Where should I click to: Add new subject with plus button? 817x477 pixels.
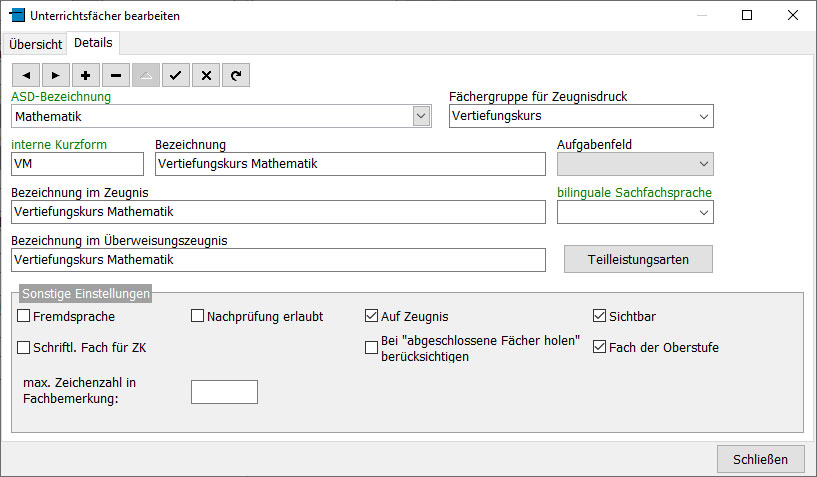point(85,75)
